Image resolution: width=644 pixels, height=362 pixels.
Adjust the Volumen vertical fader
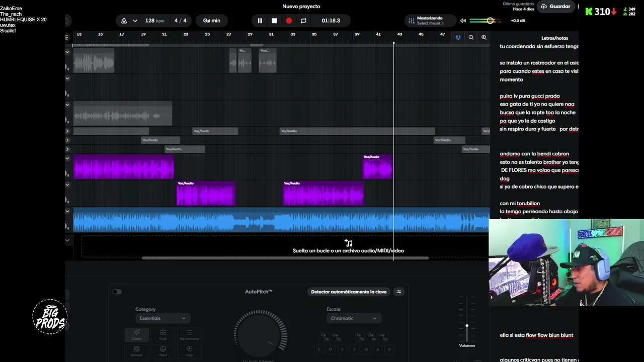point(467,326)
